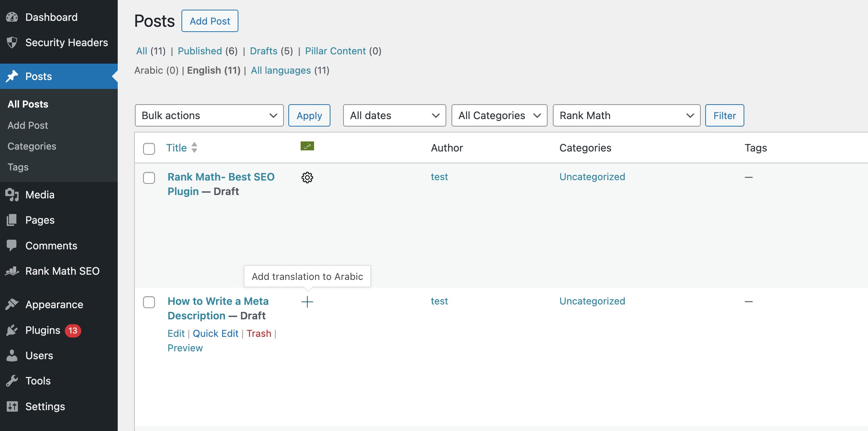Open How to Write a Meta Description post

(218, 308)
